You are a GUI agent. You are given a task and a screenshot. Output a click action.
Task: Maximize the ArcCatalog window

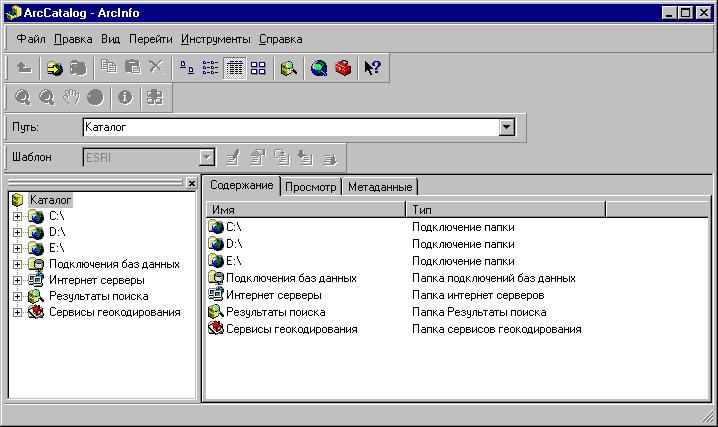pos(685,13)
